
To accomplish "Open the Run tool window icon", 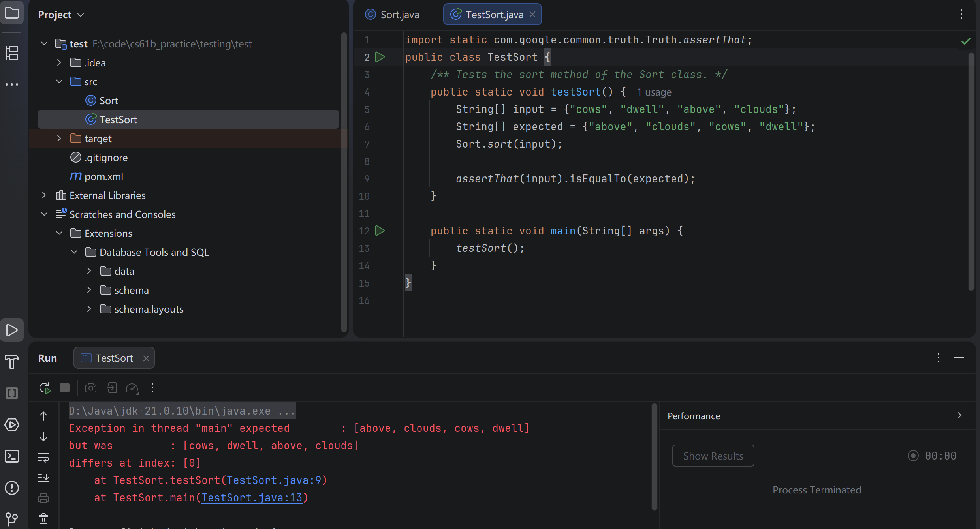I will 12,330.
